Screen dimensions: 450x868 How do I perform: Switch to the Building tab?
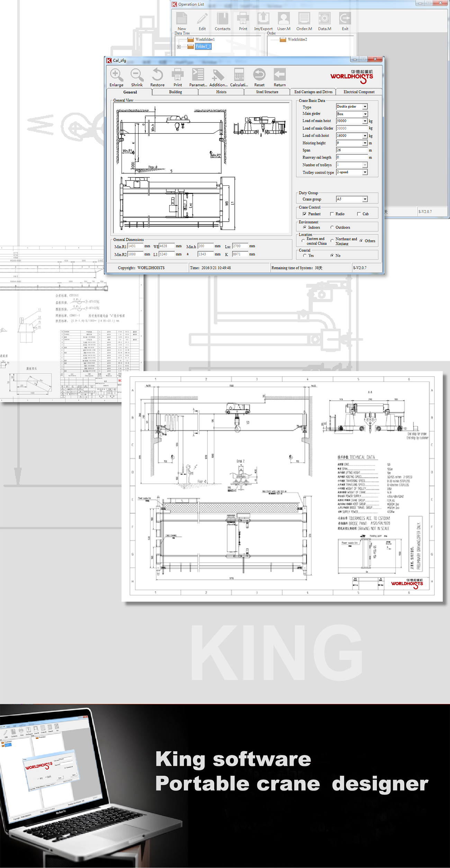click(x=175, y=92)
